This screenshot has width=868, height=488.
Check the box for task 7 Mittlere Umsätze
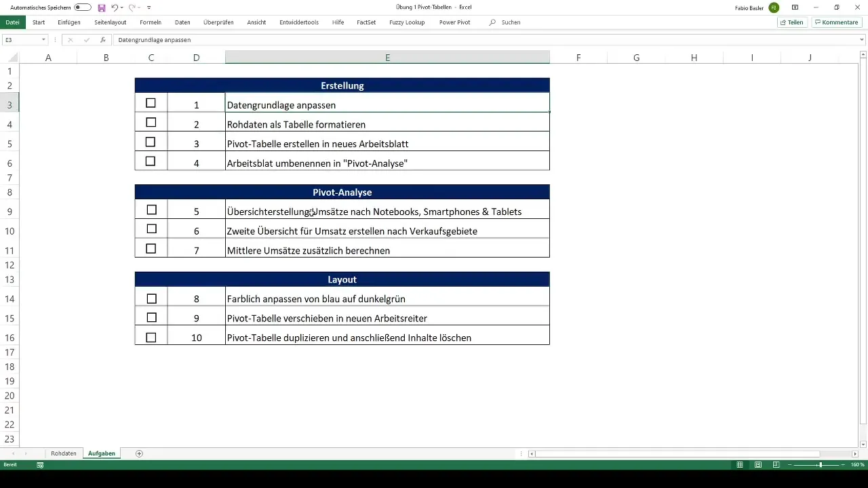151,249
